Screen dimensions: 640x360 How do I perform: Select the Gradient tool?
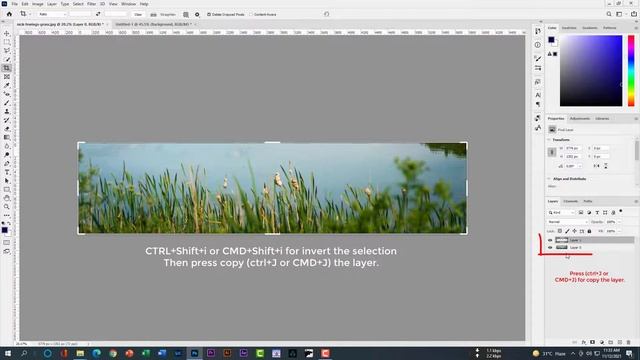click(7, 138)
